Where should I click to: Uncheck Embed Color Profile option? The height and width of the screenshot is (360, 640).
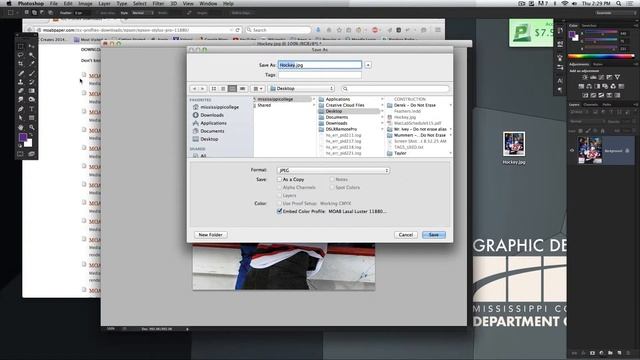pos(280,211)
